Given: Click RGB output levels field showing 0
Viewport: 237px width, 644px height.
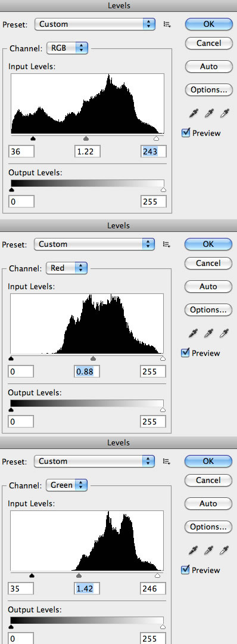Looking at the screenshot, I should (x=21, y=202).
